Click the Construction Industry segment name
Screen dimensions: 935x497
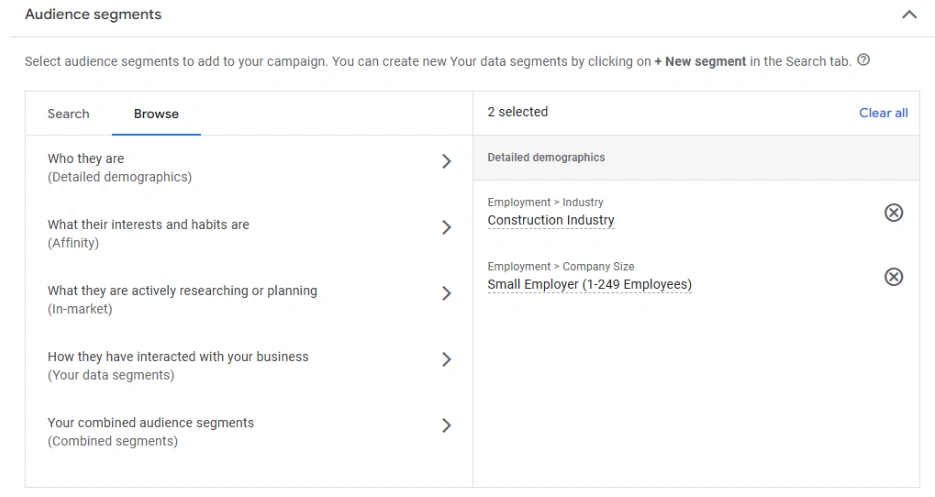click(551, 221)
